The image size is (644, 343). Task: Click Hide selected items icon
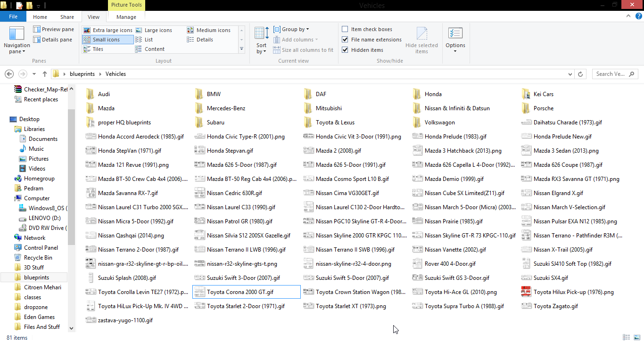[421, 40]
